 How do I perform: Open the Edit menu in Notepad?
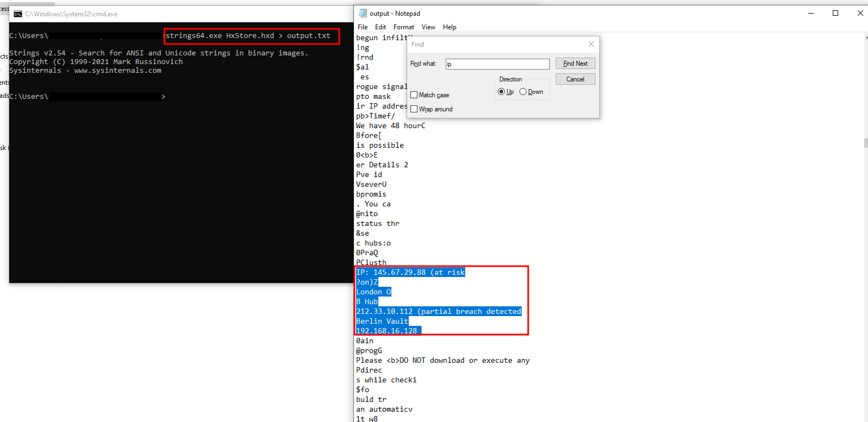[381, 27]
